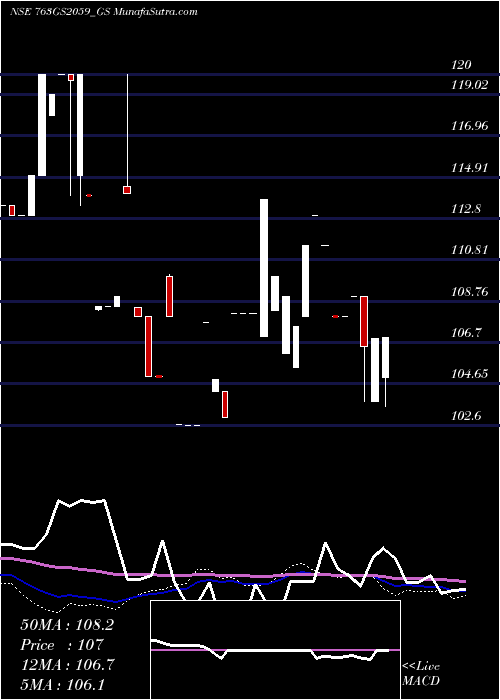This screenshot has width=500, height=700.
Task: Click the tallest white candlestick near 112.8
Action: (x=264, y=268)
